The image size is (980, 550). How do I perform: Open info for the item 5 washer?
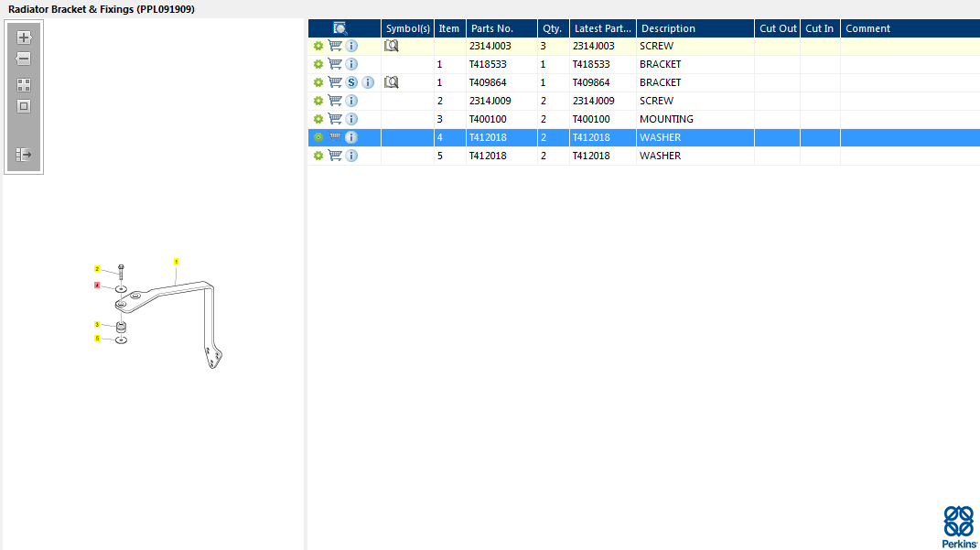click(351, 156)
